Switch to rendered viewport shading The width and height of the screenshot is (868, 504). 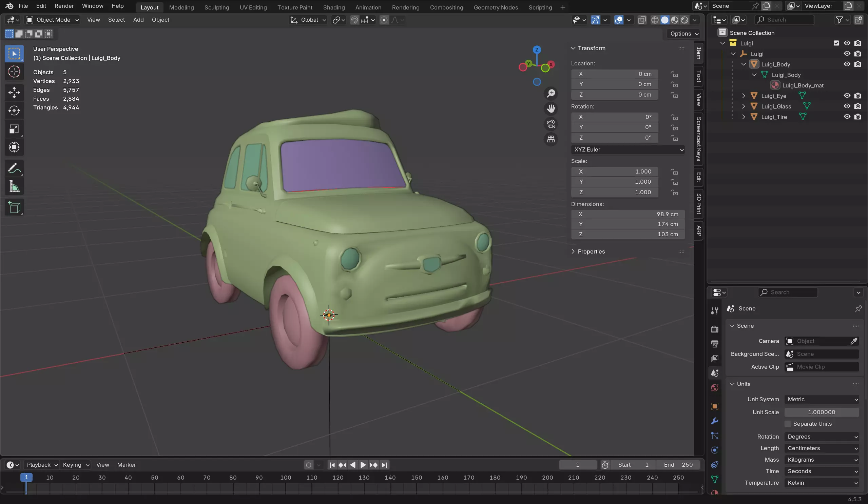[684, 20]
